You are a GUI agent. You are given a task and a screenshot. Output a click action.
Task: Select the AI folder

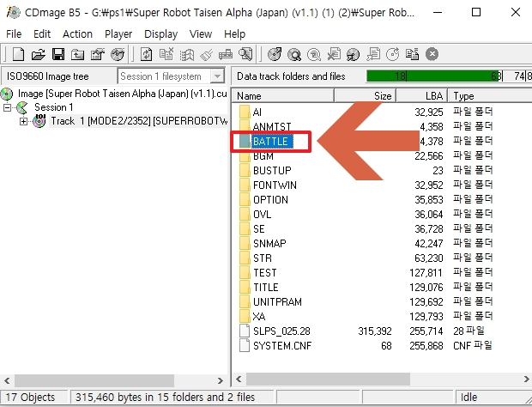click(257, 112)
